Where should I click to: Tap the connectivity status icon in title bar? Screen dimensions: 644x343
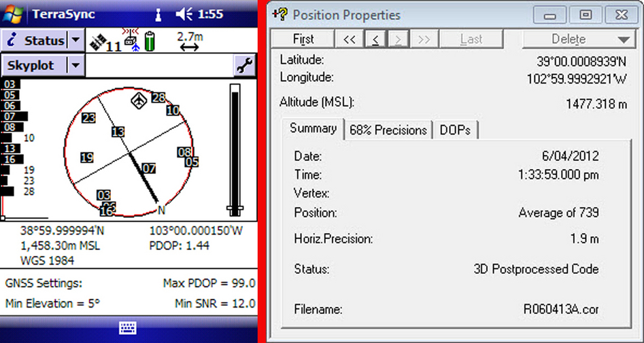[x=158, y=14]
